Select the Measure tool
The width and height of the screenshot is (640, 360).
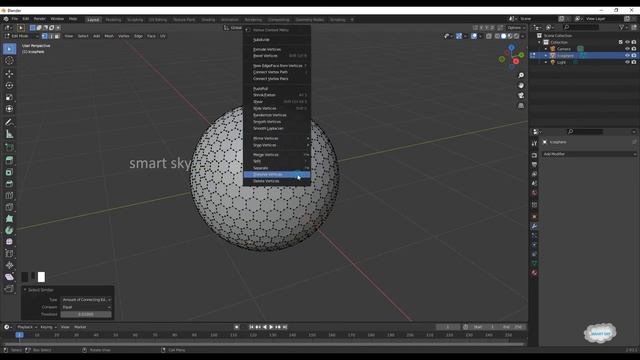9,134
